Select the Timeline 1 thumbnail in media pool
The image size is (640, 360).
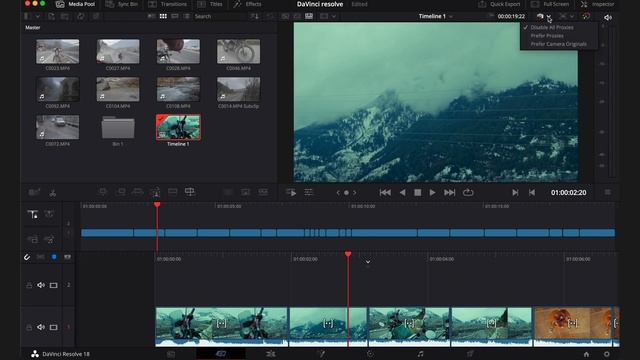[178, 127]
